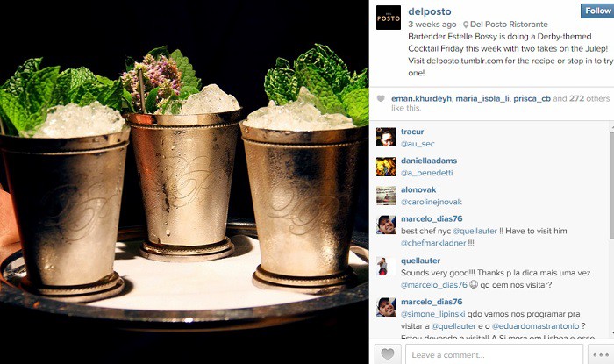Image resolution: width=614 pixels, height=364 pixels.
Task: Click the location pin icon
Action: click(466, 25)
